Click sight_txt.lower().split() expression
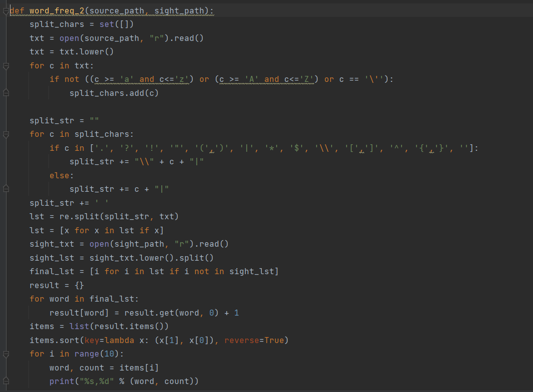This screenshot has width=533, height=392. (x=151, y=258)
